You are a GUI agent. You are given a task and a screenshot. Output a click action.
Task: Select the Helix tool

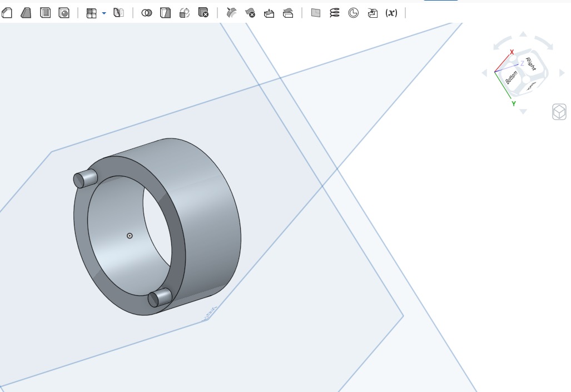[334, 13]
